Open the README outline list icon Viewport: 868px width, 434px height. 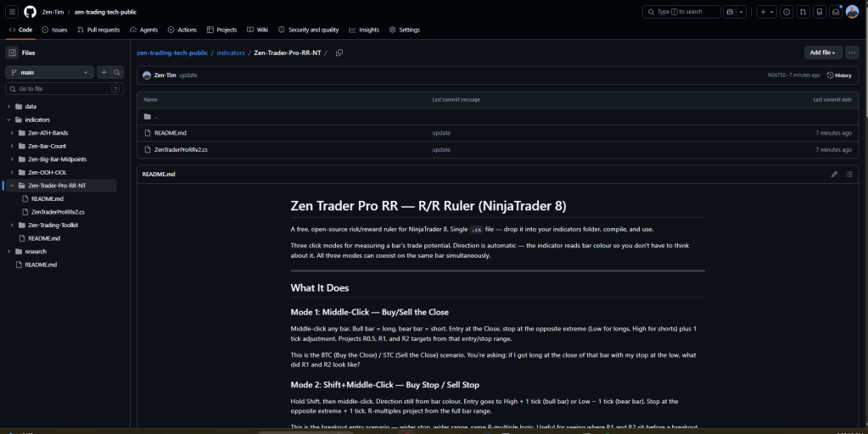(x=849, y=174)
